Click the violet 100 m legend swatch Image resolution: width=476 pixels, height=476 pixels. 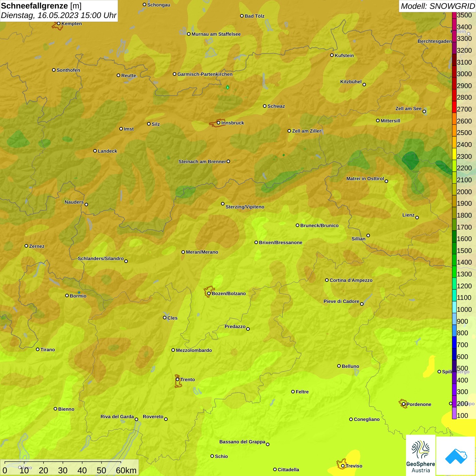(x=454, y=413)
